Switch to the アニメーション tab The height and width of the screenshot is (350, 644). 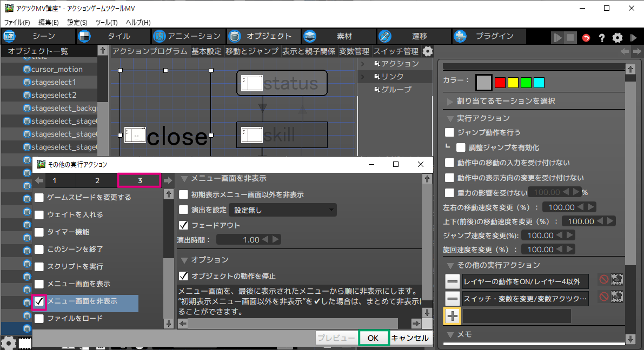[x=187, y=36]
